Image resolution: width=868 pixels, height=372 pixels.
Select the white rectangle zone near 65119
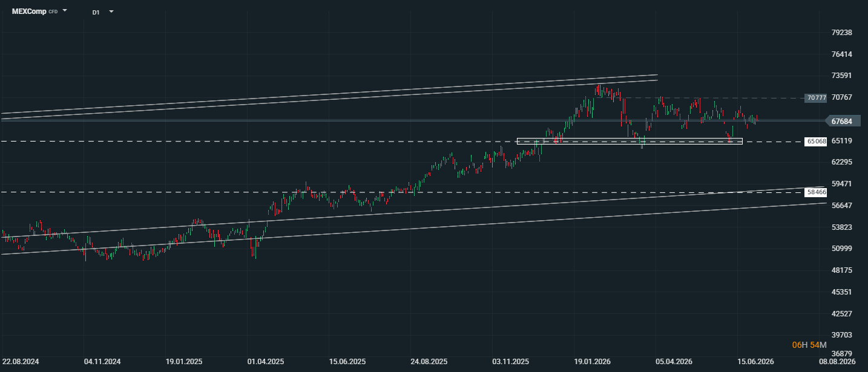[x=630, y=141]
